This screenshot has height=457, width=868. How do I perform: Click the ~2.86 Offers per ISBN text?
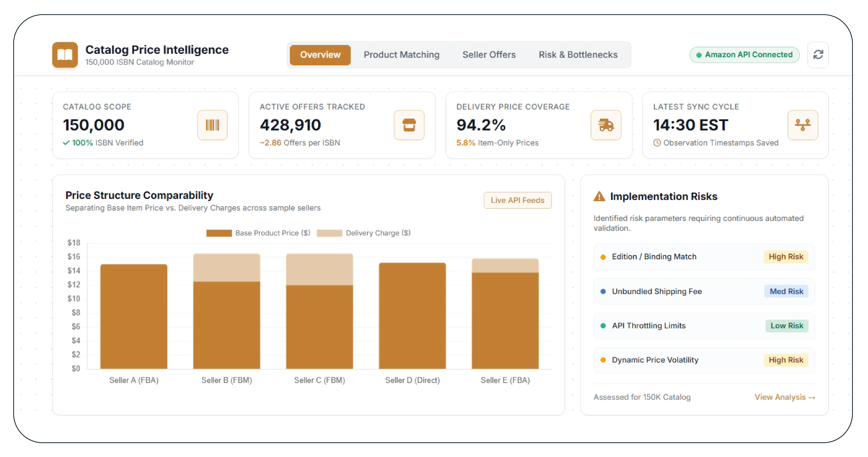click(300, 143)
